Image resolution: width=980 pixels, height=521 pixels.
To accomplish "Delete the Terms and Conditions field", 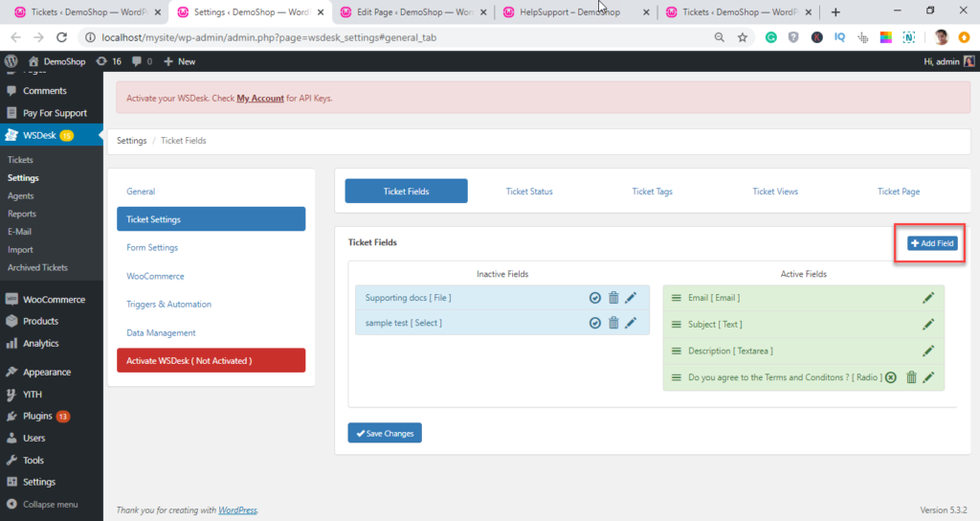I will tap(911, 377).
